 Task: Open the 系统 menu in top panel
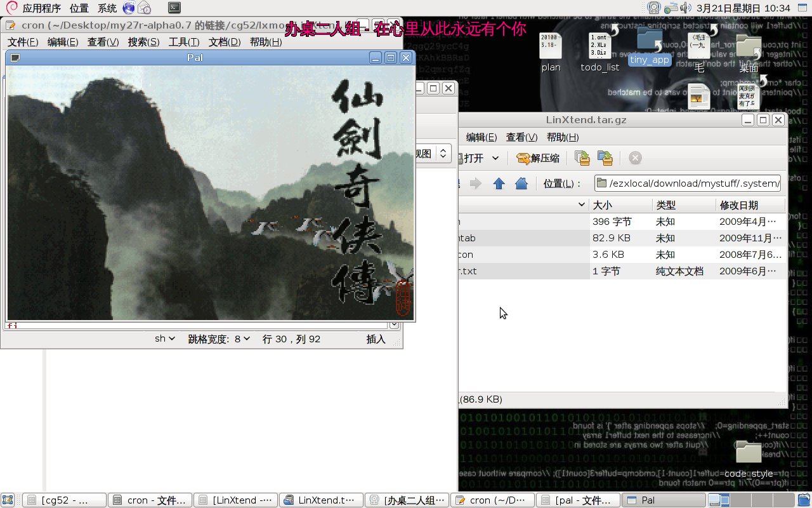pyautogui.click(x=107, y=8)
